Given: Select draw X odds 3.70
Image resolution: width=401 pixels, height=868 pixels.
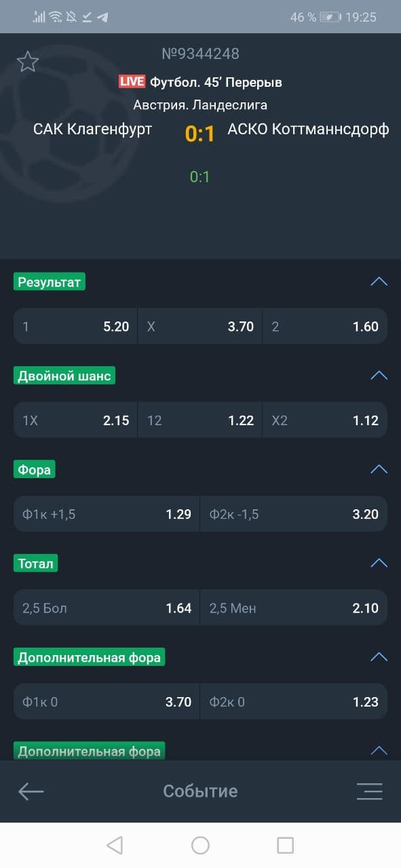Looking at the screenshot, I should pos(200,326).
